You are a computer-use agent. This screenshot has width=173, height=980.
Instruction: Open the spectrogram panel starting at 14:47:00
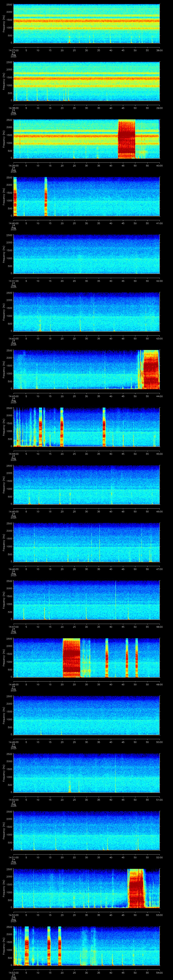point(86,600)
